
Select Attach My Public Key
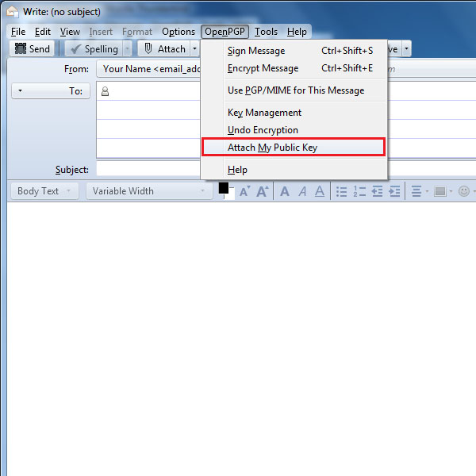(x=294, y=148)
